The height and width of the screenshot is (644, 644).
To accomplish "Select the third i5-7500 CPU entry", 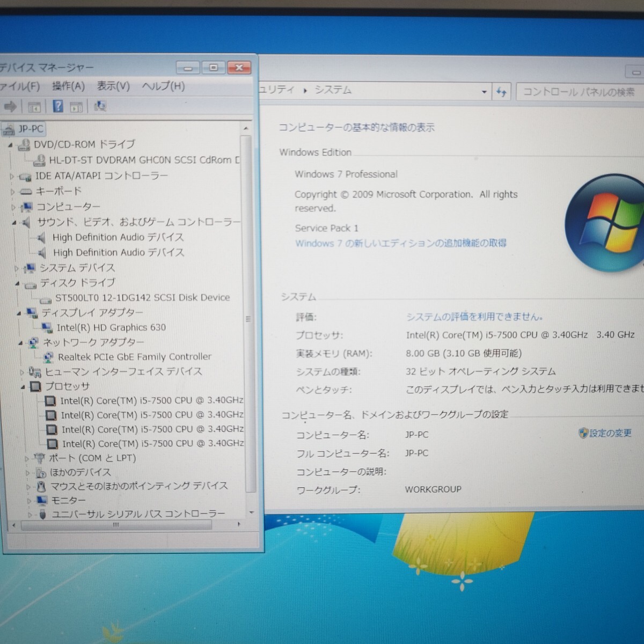I will pyautogui.click(x=152, y=429).
